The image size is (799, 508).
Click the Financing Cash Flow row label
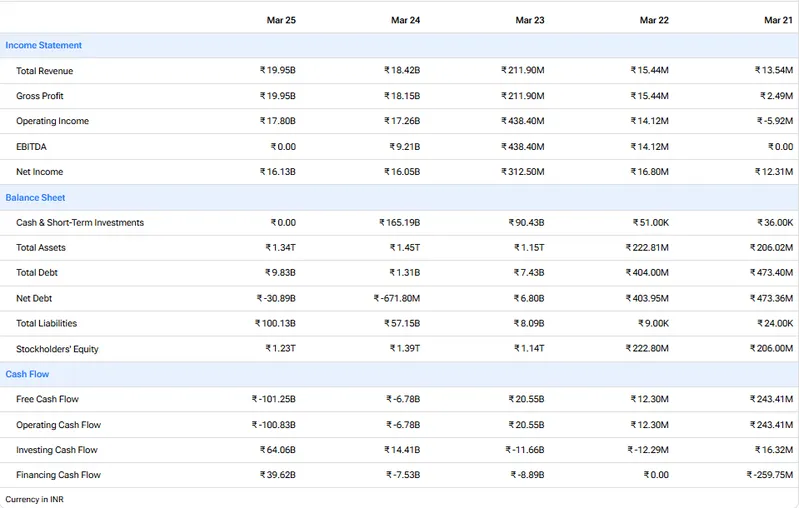tap(58, 475)
